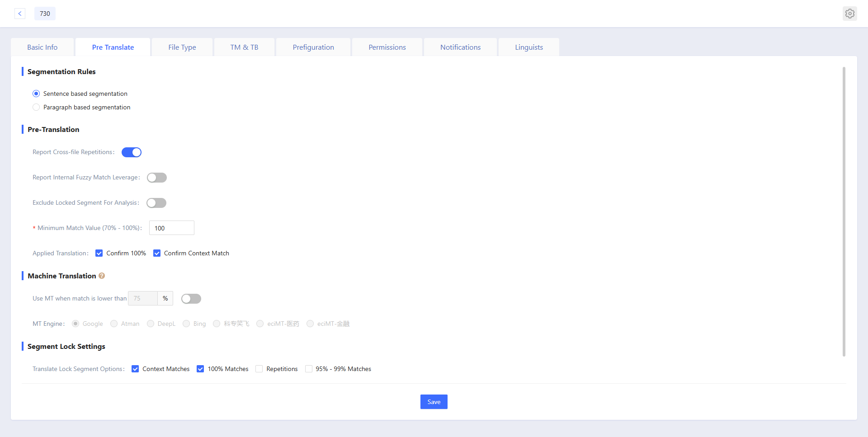This screenshot has height=437, width=868.
Task: Switch to the Pre Translate tab
Action: click(x=113, y=47)
